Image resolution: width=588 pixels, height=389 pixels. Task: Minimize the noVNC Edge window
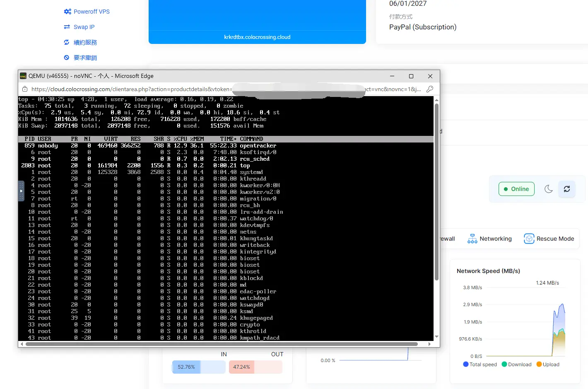[392, 76]
